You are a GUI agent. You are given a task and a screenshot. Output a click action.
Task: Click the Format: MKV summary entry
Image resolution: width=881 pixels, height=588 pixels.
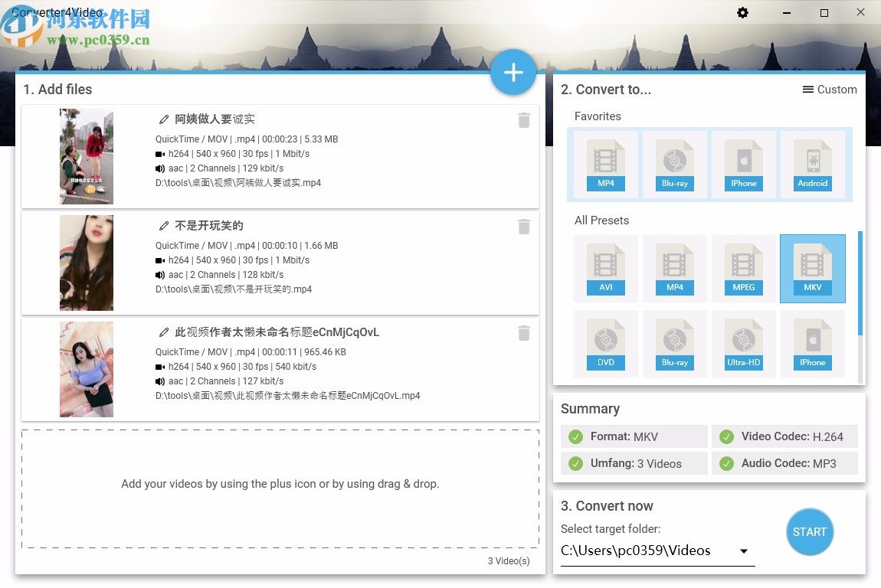click(634, 436)
